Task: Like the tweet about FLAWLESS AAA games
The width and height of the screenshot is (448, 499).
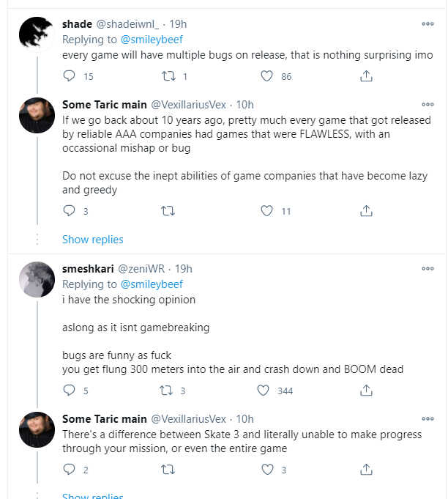Action: coord(267,211)
